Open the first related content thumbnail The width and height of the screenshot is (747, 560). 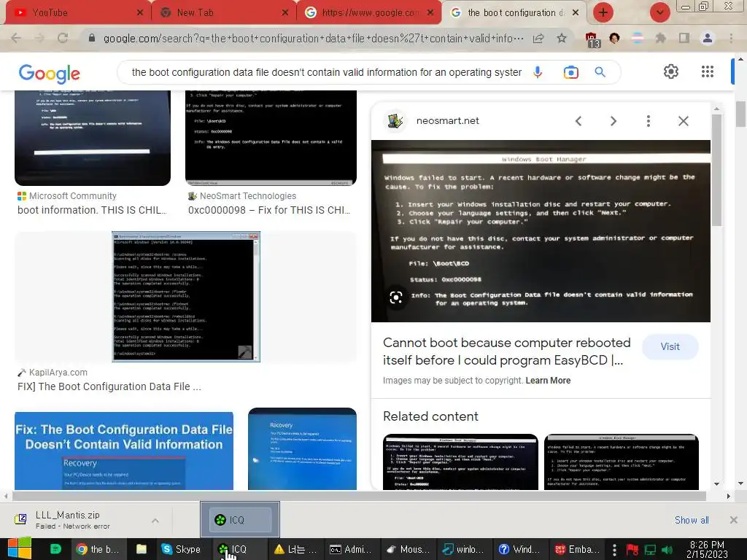[460, 462]
